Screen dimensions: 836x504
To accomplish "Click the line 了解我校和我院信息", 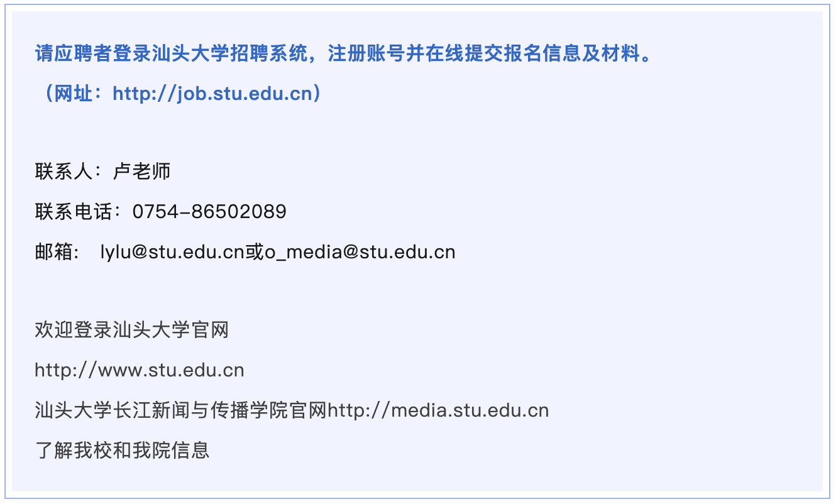I will 122,451.
